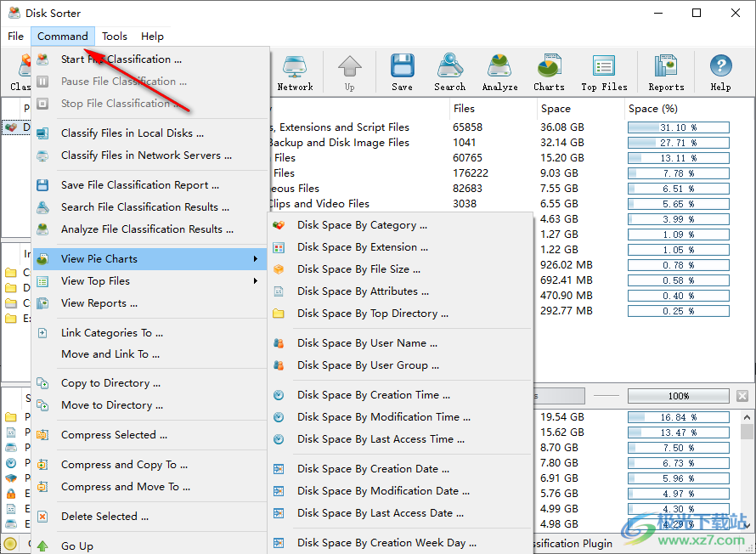Expand the View Pie Charts submenu arrow
This screenshot has height=554, width=756.
[256, 259]
